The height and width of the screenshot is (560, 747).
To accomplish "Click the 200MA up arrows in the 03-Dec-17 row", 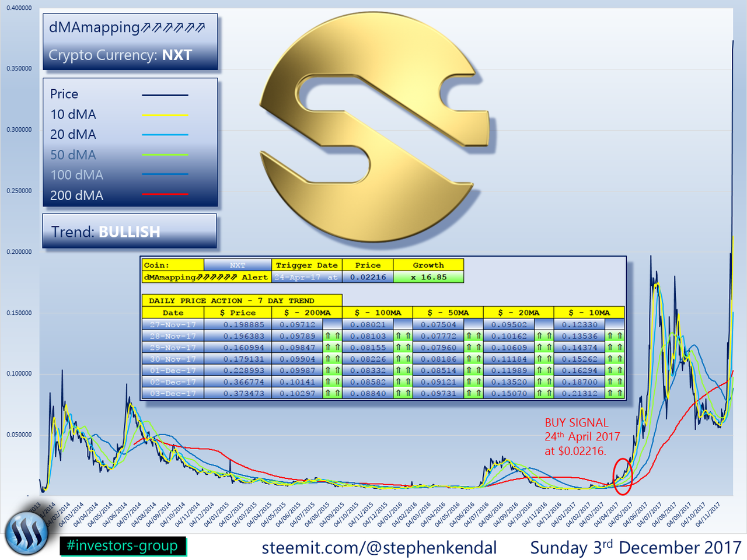I will click(333, 394).
